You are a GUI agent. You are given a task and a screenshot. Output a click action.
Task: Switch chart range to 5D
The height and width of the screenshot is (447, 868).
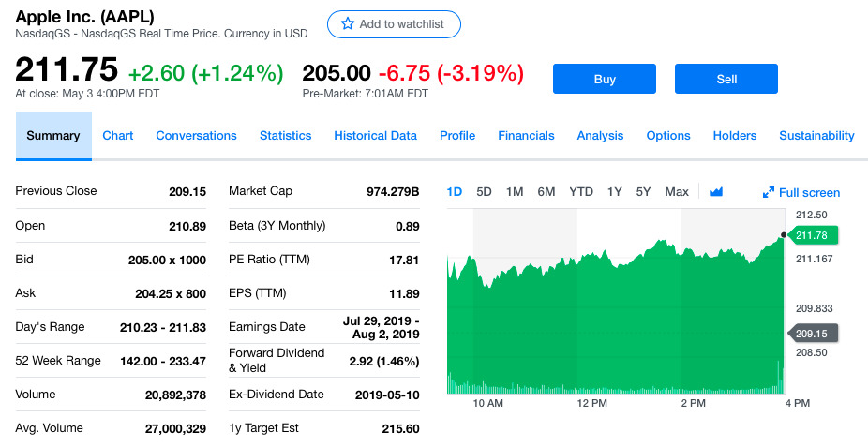484,192
